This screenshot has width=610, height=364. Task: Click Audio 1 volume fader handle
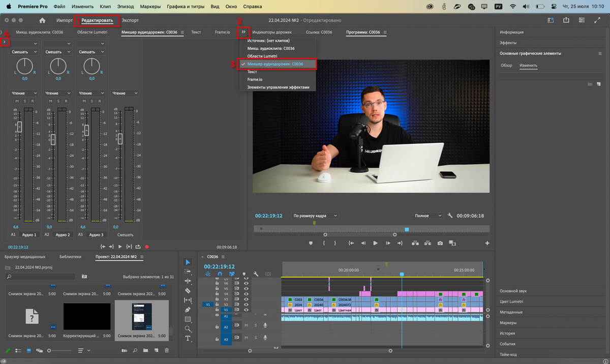tap(19, 127)
